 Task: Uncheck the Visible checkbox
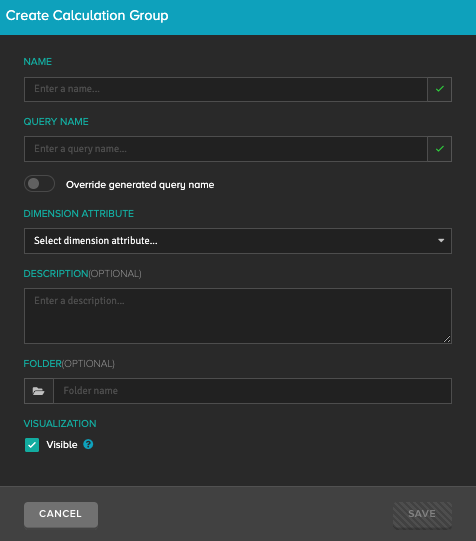click(32, 445)
